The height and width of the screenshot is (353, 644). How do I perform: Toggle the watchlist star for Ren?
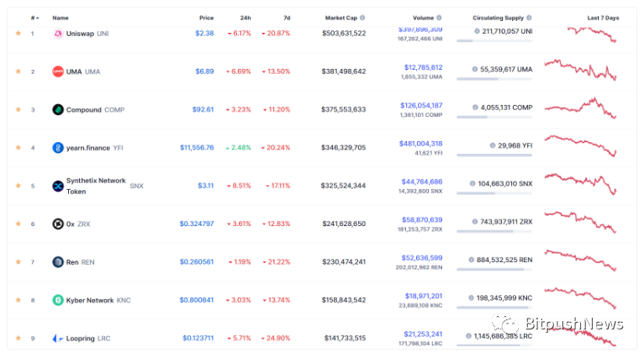(18, 262)
